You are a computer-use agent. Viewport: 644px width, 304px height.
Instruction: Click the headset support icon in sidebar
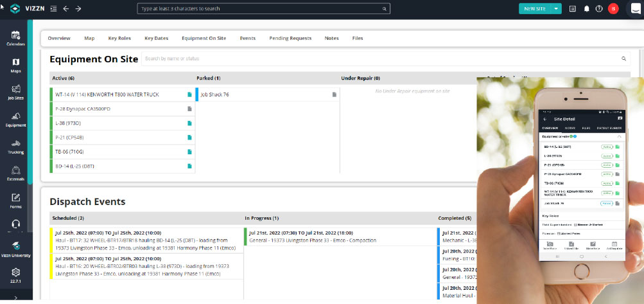click(x=15, y=224)
